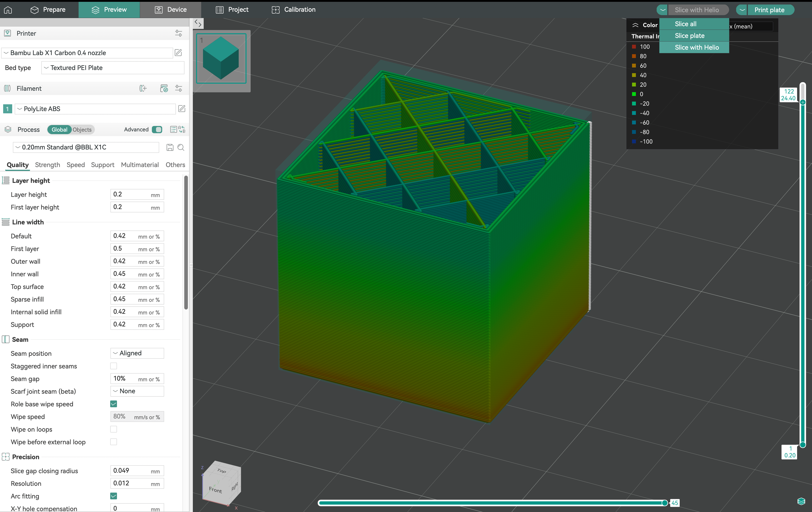Viewport: 812px width, 512px height.
Task: Enable Staggered inner seams checkbox
Action: (114, 366)
